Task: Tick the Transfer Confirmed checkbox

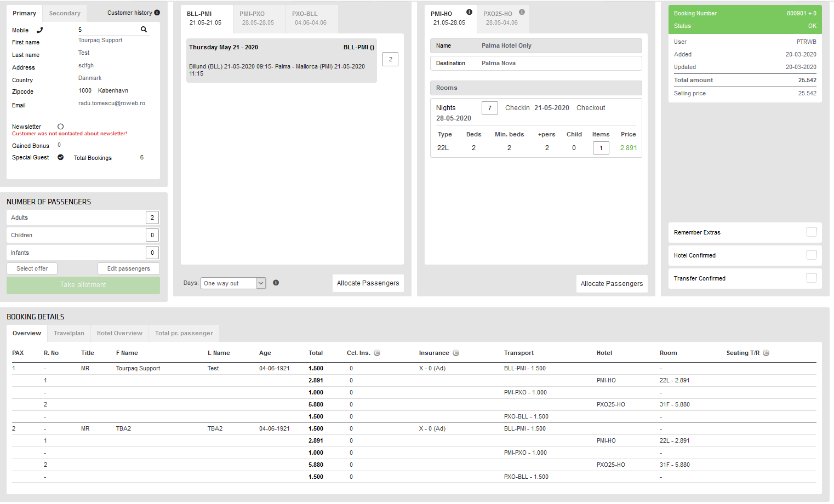Action: coord(811,278)
